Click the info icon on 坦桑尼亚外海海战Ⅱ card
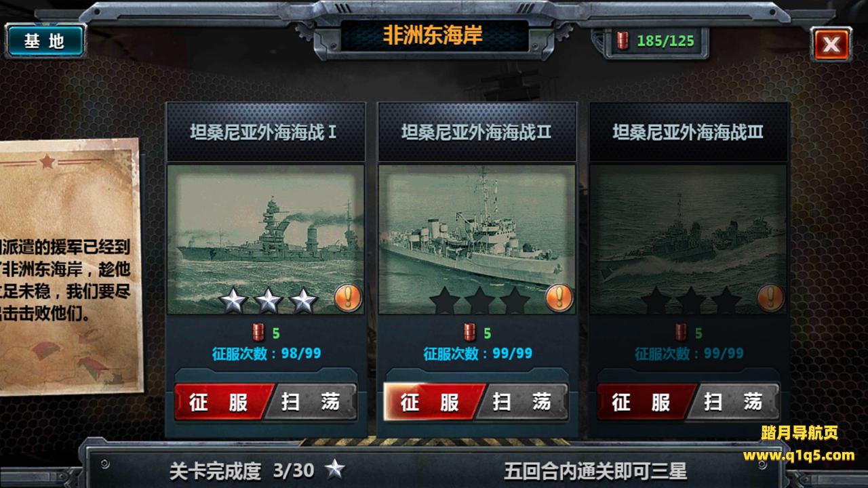 [559, 297]
